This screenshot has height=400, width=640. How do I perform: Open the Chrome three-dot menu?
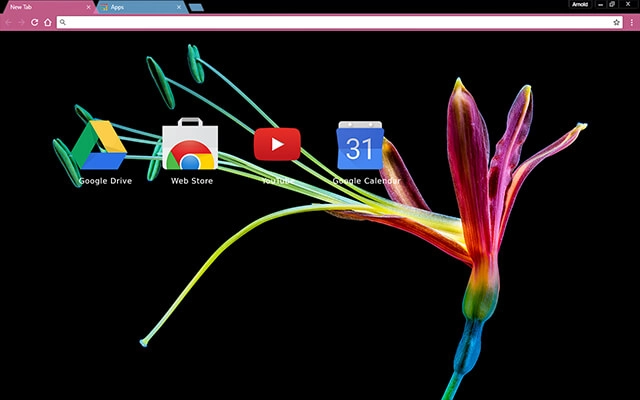pyautogui.click(x=631, y=22)
